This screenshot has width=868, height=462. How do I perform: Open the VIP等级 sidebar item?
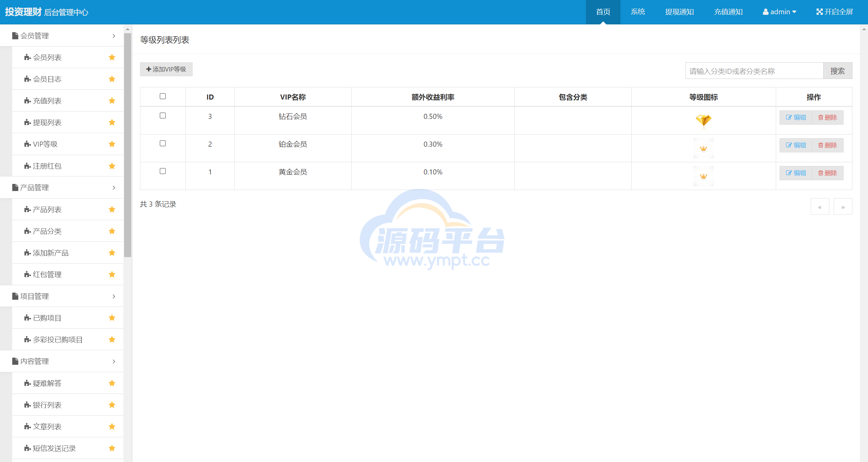(68, 144)
